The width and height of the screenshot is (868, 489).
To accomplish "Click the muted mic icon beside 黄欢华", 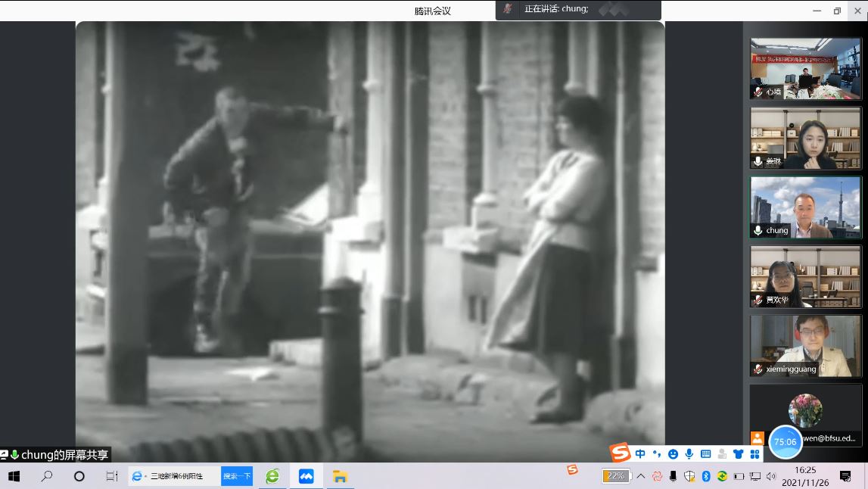I will click(758, 300).
